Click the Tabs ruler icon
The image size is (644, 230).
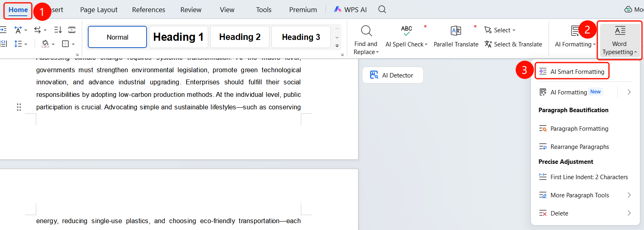[x=72, y=30]
